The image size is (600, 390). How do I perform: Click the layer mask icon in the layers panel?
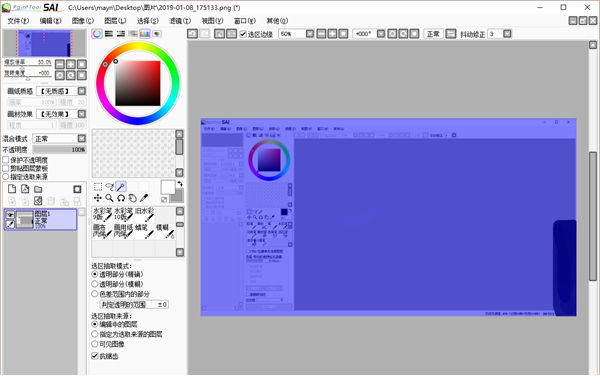tap(77, 189)
